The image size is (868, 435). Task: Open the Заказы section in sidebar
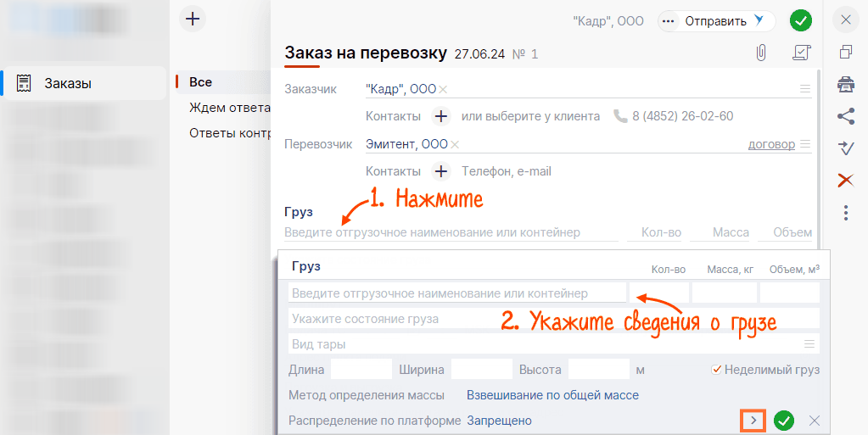pos(83,84)
